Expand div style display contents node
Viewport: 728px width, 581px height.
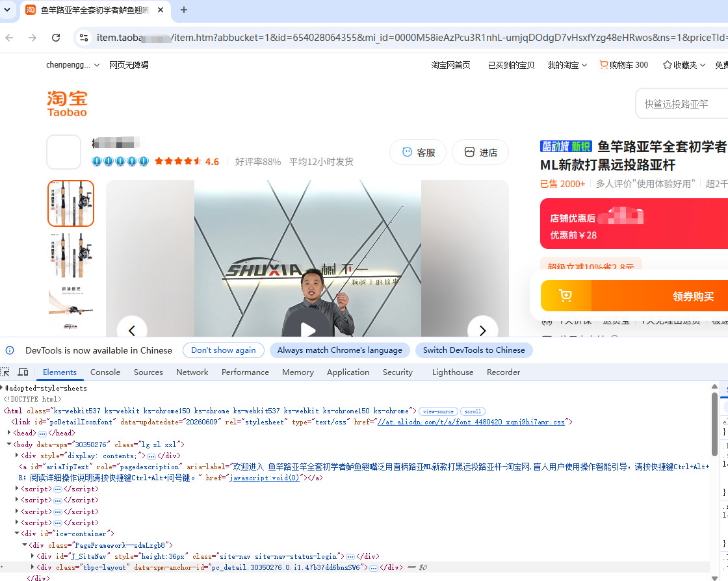point(17,456)
